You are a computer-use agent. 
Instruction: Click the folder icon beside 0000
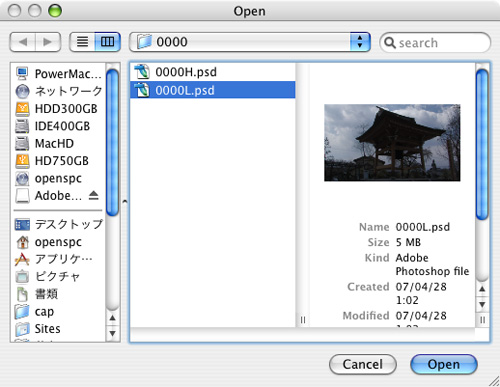(x=145, y=42)
